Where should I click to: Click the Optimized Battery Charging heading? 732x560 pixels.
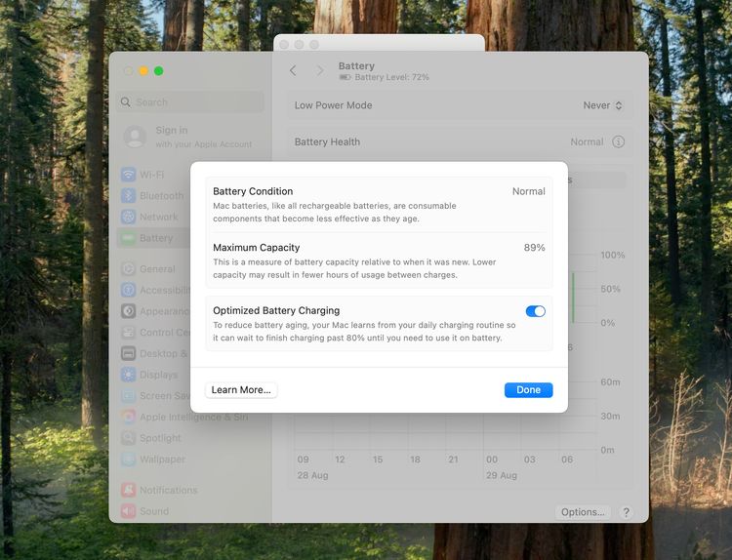pos(276,310)
